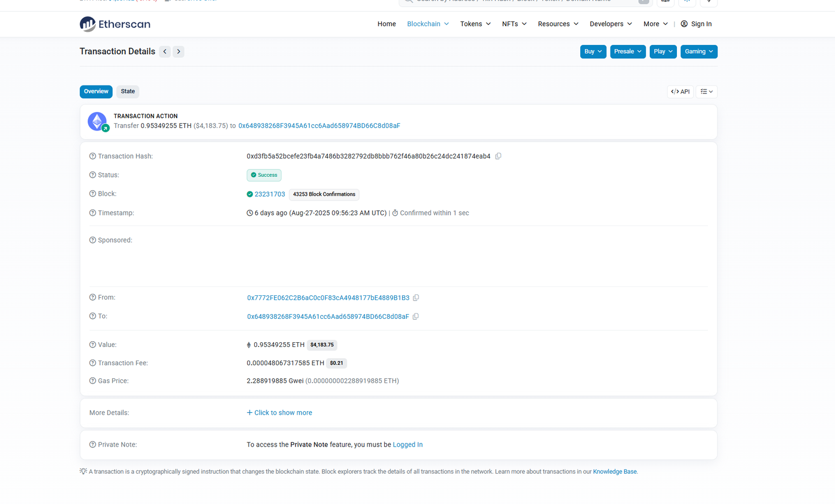Expand Click to show more details
This screenshot has width=835, height=504.
pos(279,413)
